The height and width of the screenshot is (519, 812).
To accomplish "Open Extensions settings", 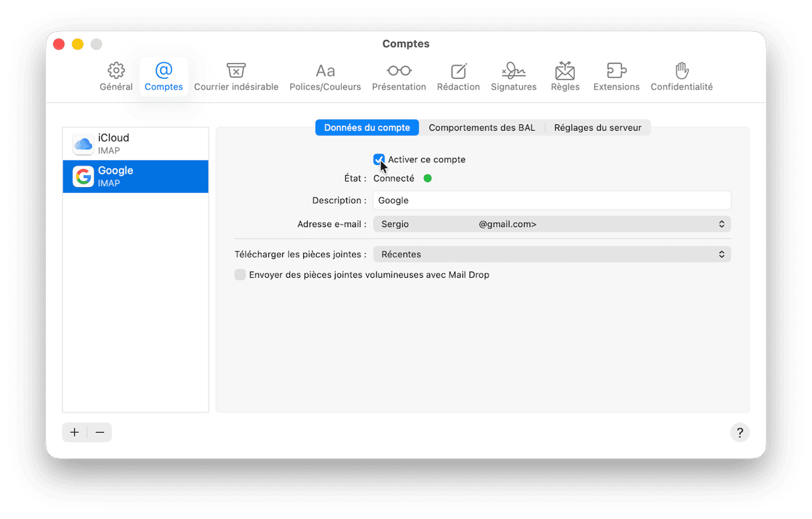I will (616, 75).
